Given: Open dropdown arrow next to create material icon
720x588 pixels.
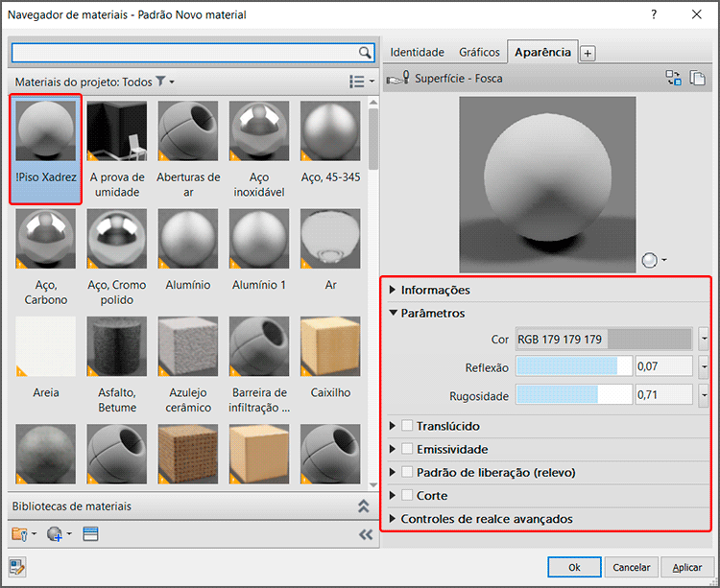Looking at the screenshot, I should (69, 533).
